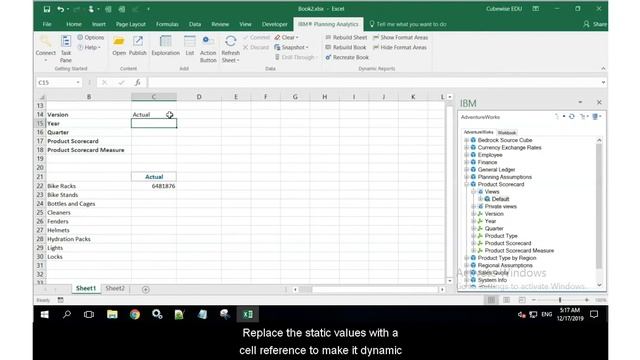Select cell with value 6481876

(x=154, y=186)
